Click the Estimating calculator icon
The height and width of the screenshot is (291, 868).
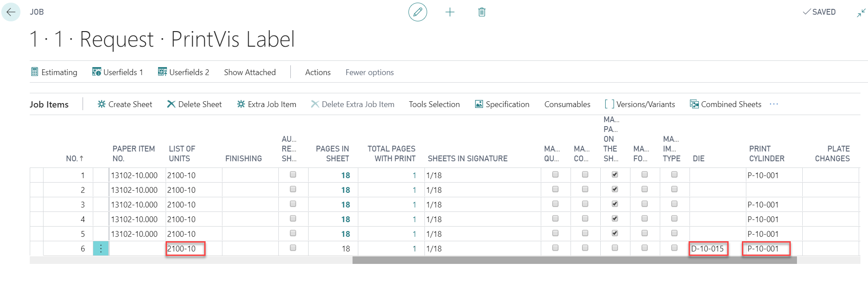pyautogui.click(x=35, y=72)
